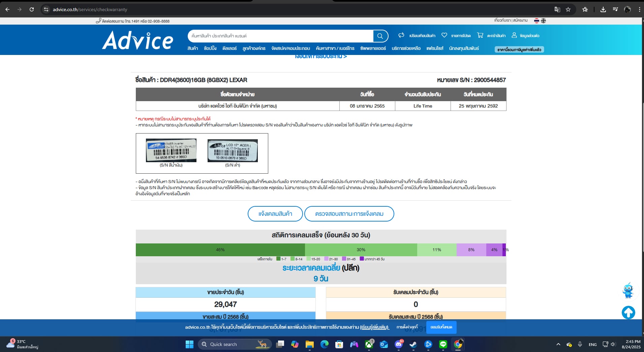
Task: Switch language with the Thai flag icon
Action: [536, 21]
